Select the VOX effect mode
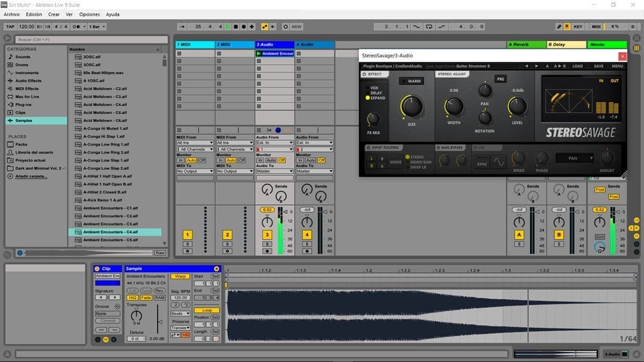 375,87
